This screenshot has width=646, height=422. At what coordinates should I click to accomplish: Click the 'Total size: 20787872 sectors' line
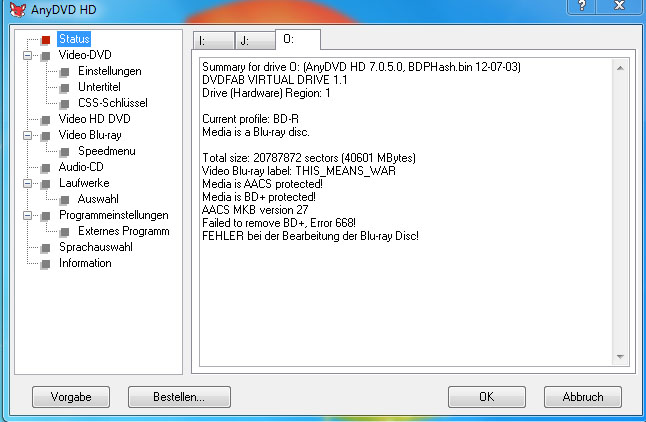click(309, 158)
